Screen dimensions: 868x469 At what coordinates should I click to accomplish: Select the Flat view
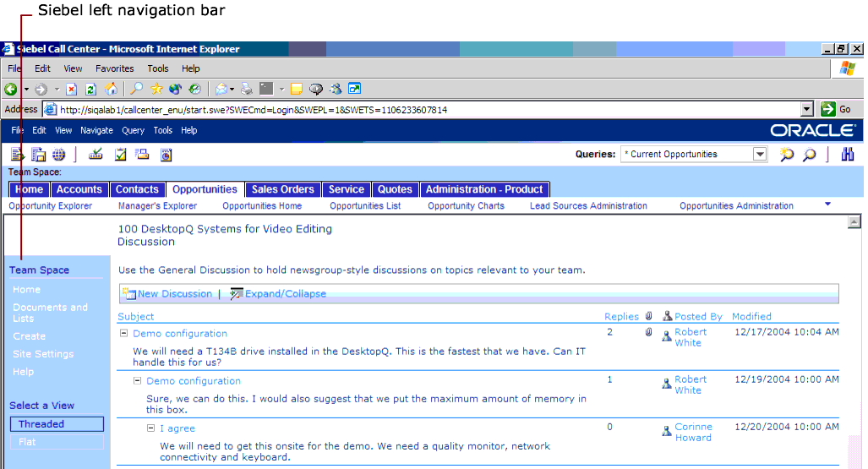[57, 442]
